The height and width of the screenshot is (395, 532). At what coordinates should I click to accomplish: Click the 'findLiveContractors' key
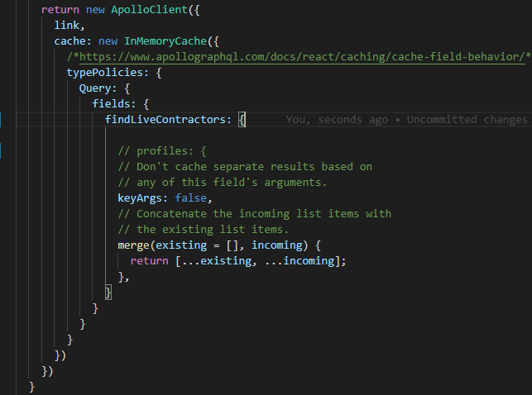click(165, 120)
